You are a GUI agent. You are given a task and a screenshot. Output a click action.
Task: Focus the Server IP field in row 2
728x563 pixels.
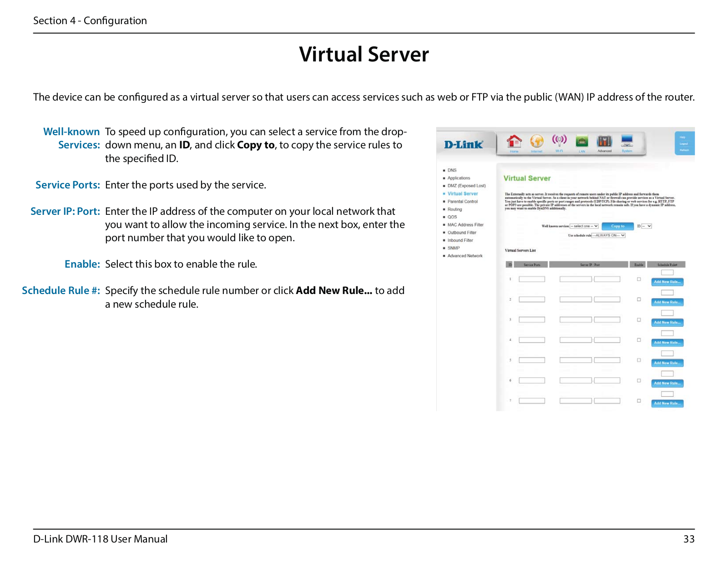(576, 299)
